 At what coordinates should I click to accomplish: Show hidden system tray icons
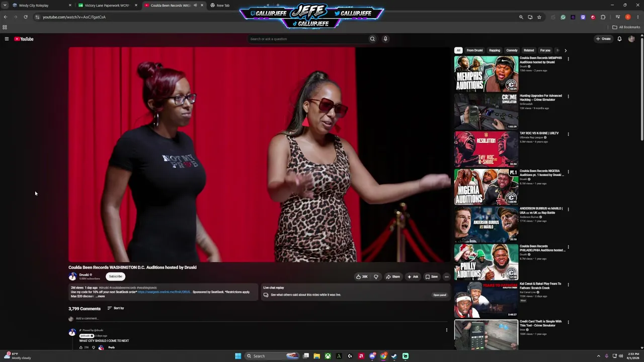(x=598, y=356)
